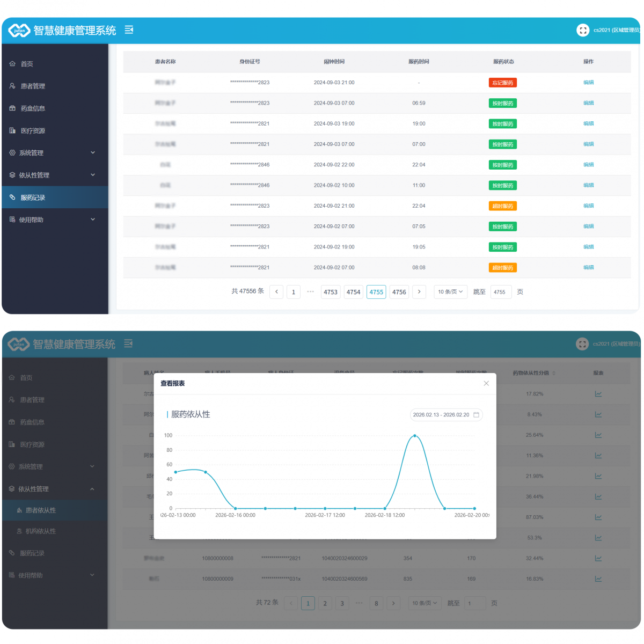Open report chart icon for 17.82% row
This screenshot has height=644, width=644.
point(598,394)
